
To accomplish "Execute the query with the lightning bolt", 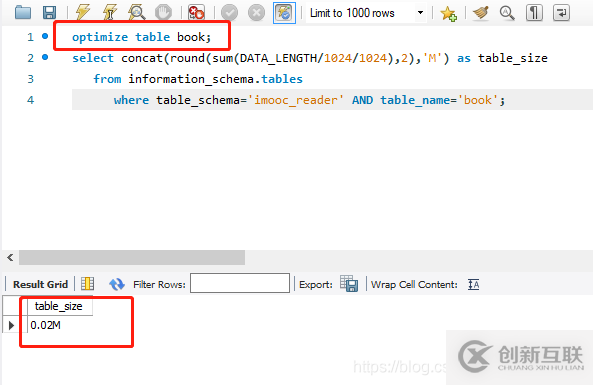I will tap(83, 12).
